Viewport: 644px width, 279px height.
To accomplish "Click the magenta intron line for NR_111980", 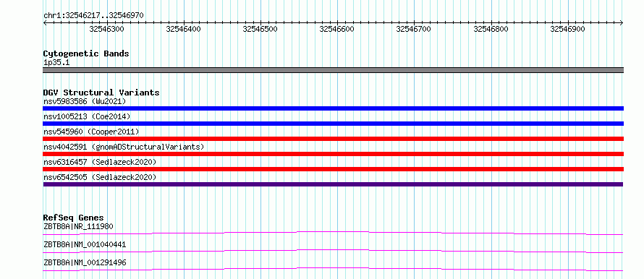I will (334, 232).
